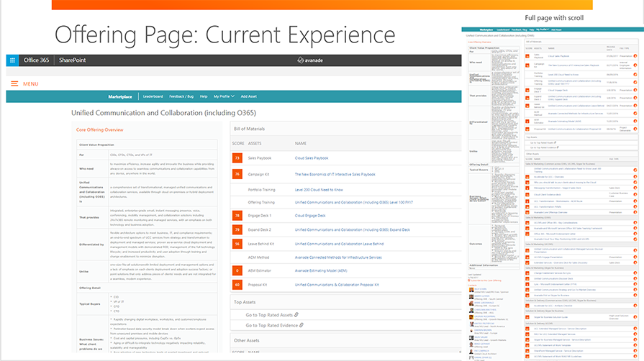The width and height of the screenshot is (644, 361).
Task: Click the hamburger MENU icon
Action: (x=14, y=84)
